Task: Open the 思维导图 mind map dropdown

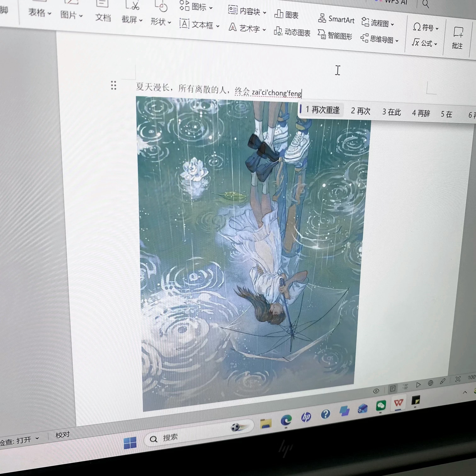Action: [380, 39]
